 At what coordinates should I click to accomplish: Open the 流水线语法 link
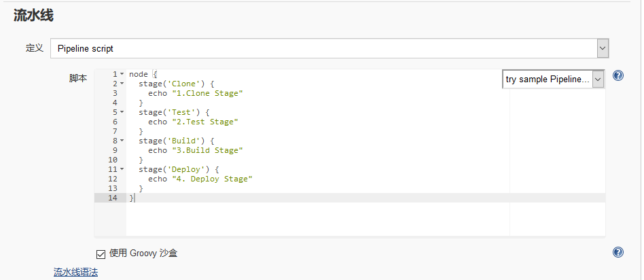[75, 272]
